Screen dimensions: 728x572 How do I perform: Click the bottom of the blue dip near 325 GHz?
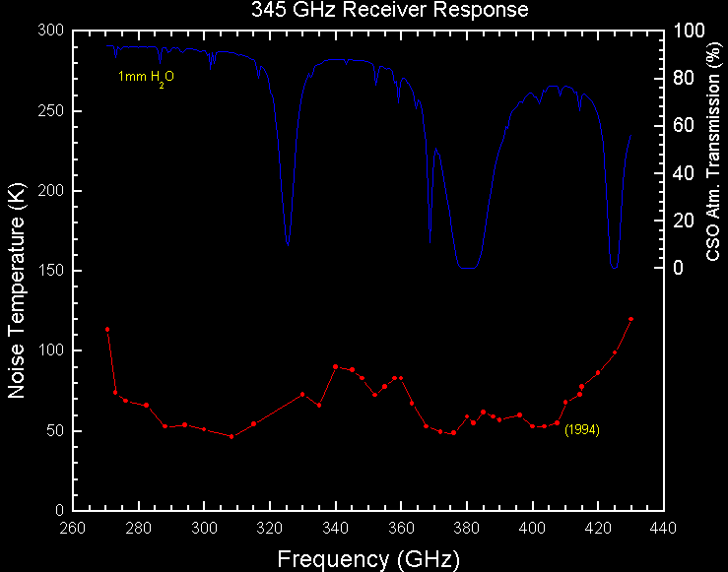(x=288, y=245)
